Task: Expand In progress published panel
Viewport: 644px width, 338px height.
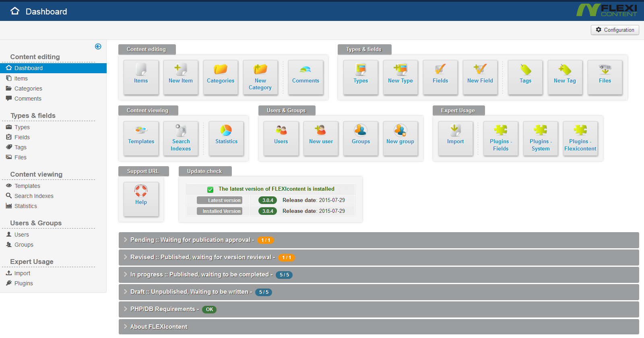Action: (x=379, y=274)
